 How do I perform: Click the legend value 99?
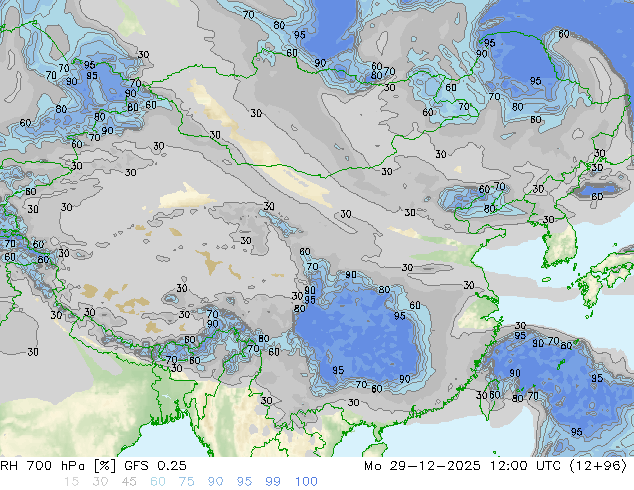273,482
